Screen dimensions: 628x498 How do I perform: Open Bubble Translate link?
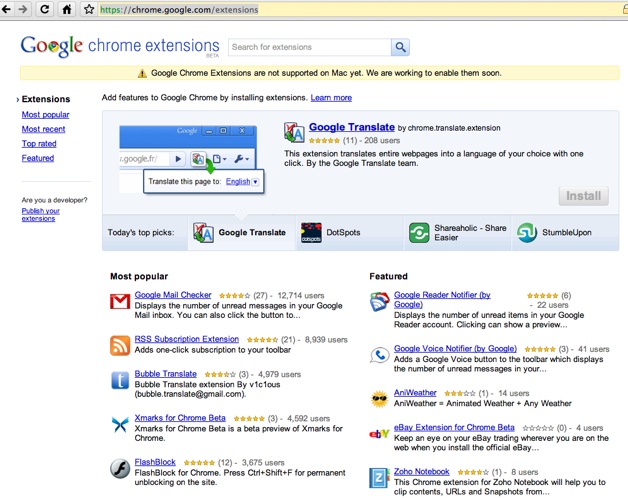click(165, 374)
